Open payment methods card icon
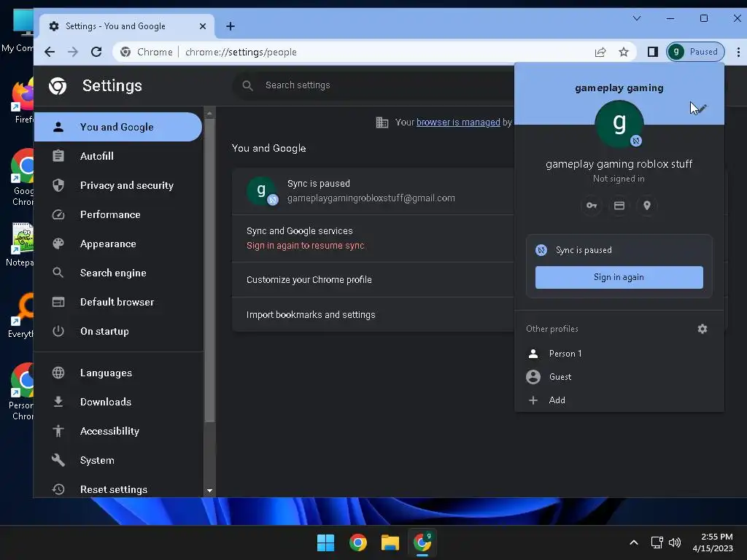 (619, 206)
